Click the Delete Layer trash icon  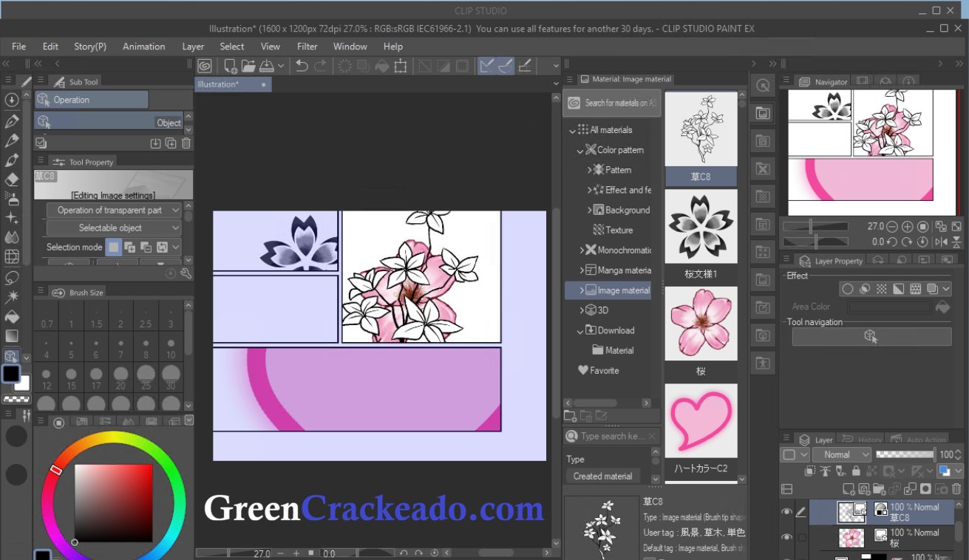(x=956, y=489)
